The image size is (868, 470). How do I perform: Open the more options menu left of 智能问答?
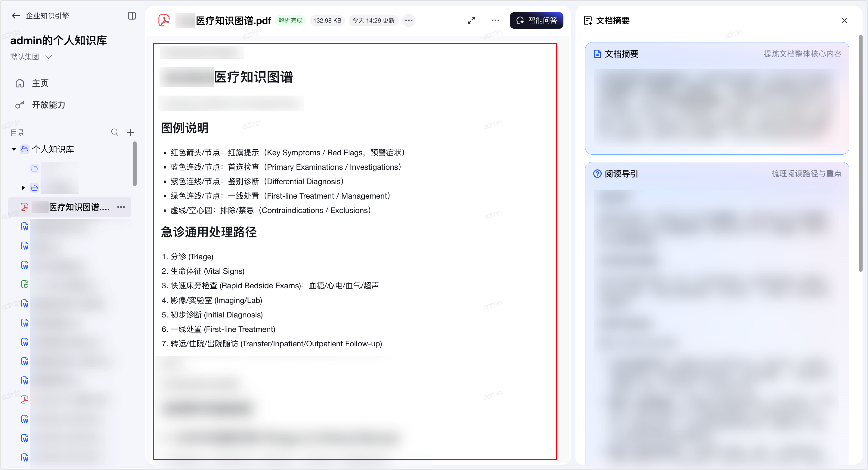click(495, 20)
